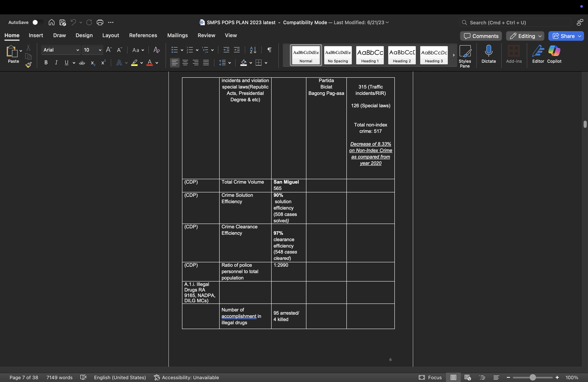Expand the styles gallery arrow
This screenshot has height=382, width=588.
click(x=454, y=55)
